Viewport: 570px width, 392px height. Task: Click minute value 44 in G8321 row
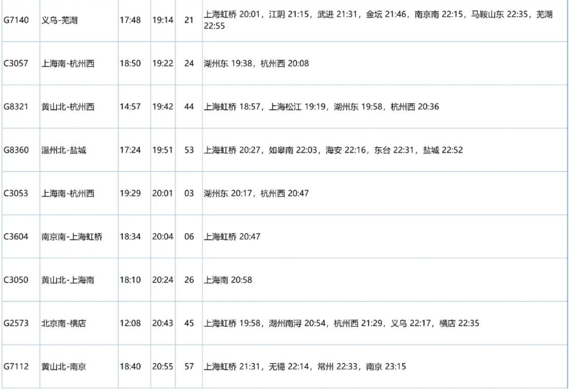point(188,107)
